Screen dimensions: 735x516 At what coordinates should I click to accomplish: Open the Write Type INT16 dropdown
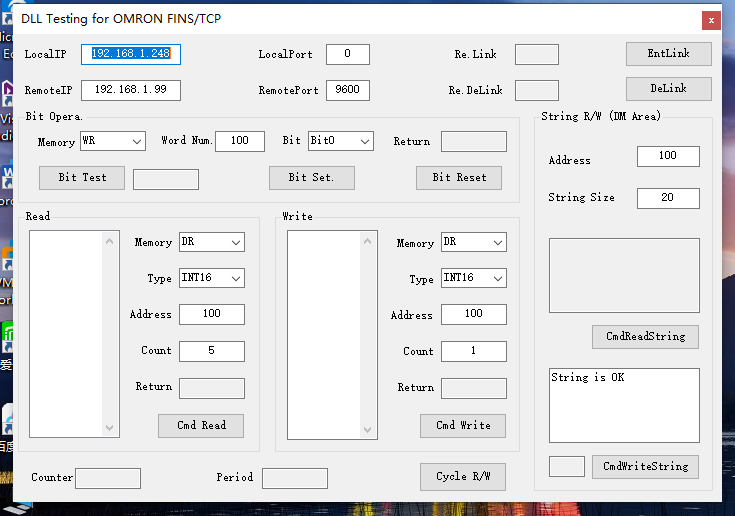(474, 278)
